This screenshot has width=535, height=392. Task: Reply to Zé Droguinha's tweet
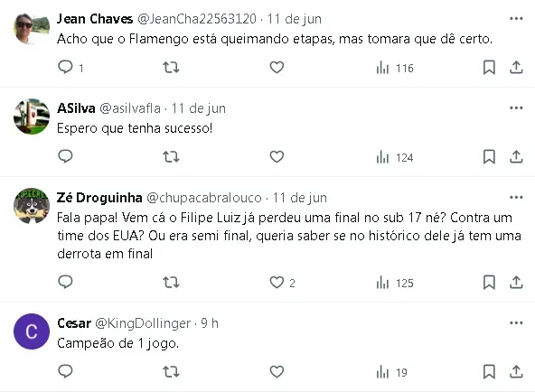[65, 282]
